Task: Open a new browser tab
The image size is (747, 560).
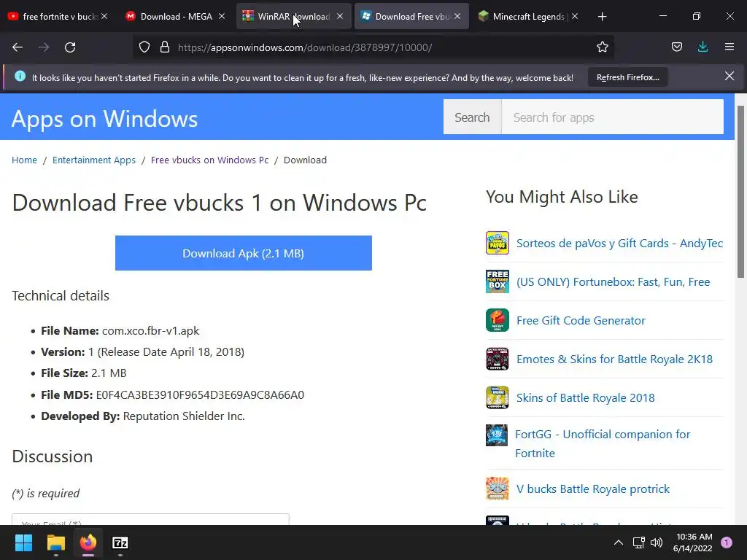Action: (x=602, y=17)
